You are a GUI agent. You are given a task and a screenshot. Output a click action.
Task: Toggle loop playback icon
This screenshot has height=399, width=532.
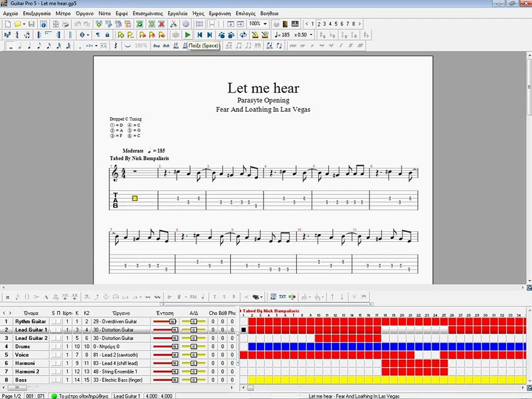[x=243, y=35]
